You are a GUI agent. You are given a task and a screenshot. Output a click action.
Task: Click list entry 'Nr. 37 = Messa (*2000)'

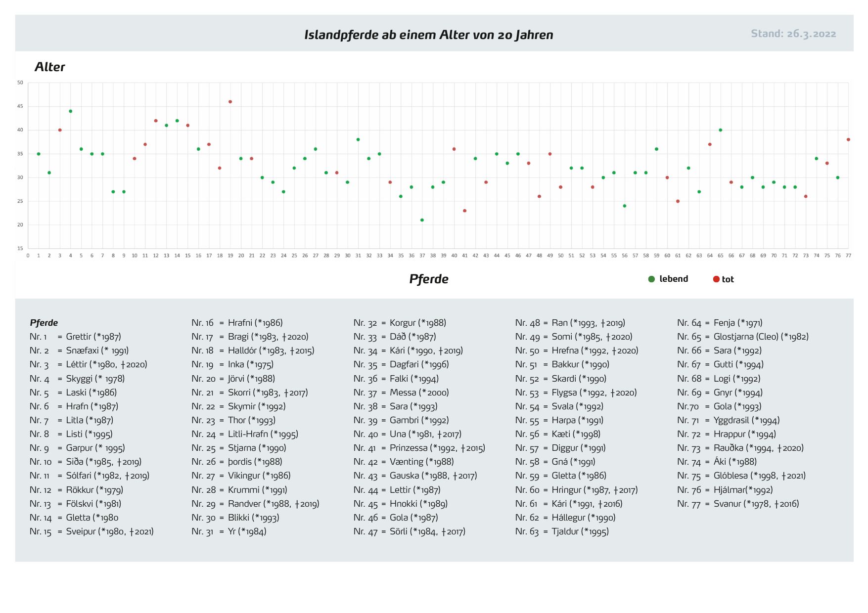coord(401,393)
